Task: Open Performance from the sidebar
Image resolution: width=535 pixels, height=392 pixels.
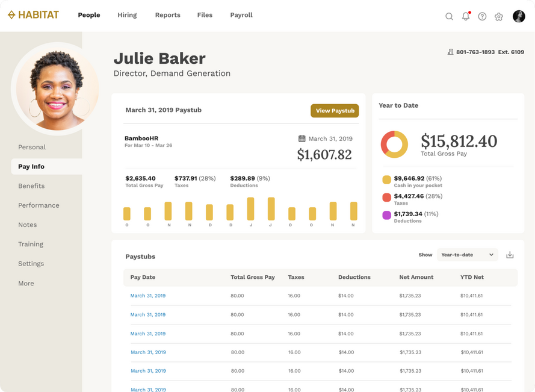Action: [x=39, y=205]
